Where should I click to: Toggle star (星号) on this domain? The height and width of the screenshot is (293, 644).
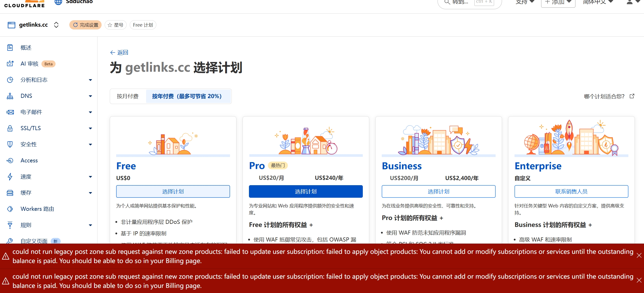pyautogui.click(x=115, y=25)
